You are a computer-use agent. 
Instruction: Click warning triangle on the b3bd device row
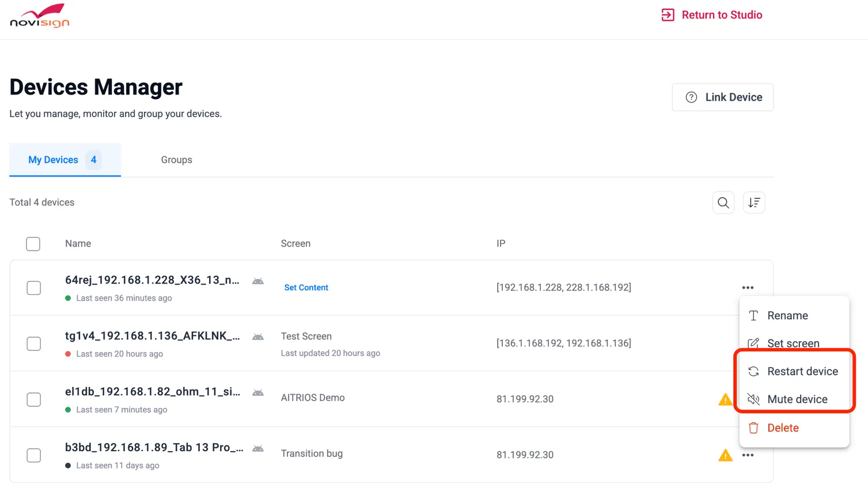(725, 456)
